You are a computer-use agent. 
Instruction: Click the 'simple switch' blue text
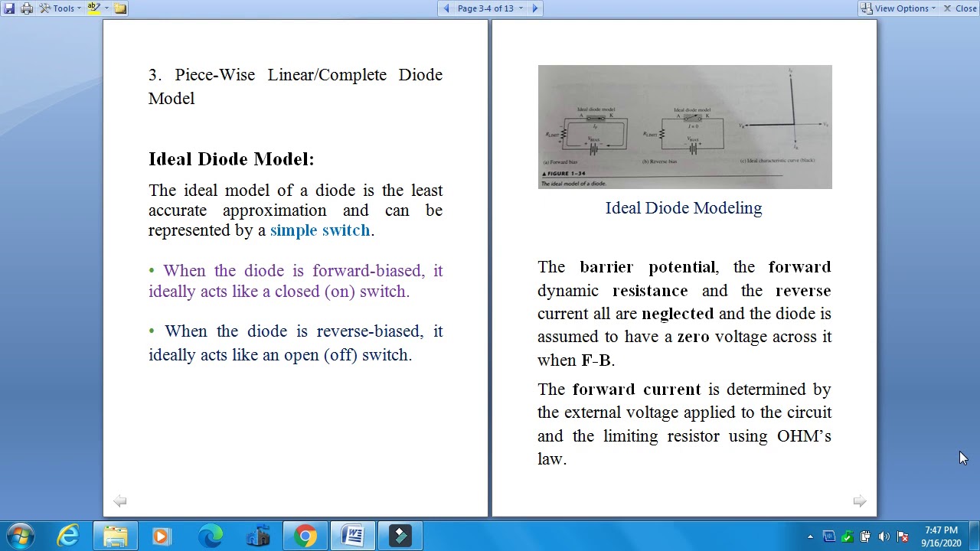pos(320,230)
